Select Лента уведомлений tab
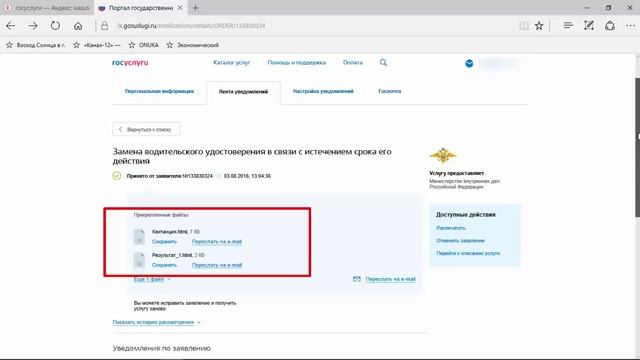Screen dimensions: 640x360 pos(243,92)
